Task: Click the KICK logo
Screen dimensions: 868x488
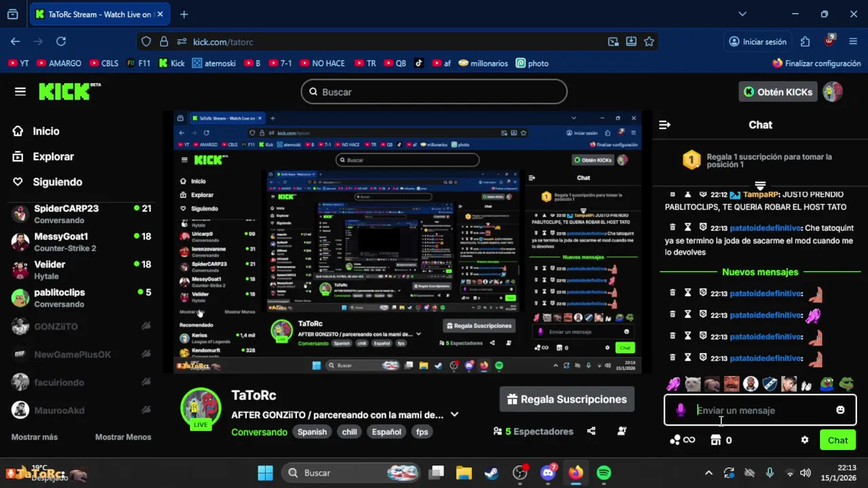Action: (69, 91)
